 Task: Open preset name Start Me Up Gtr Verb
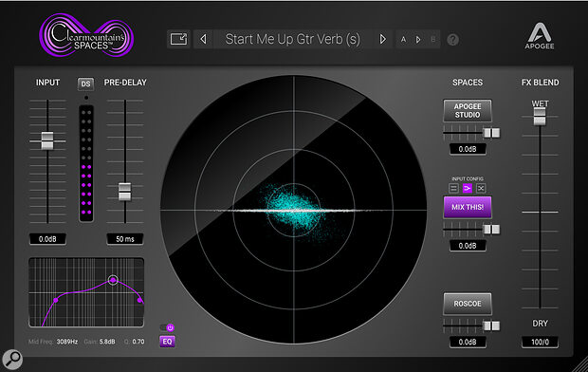tap(292, 39)
